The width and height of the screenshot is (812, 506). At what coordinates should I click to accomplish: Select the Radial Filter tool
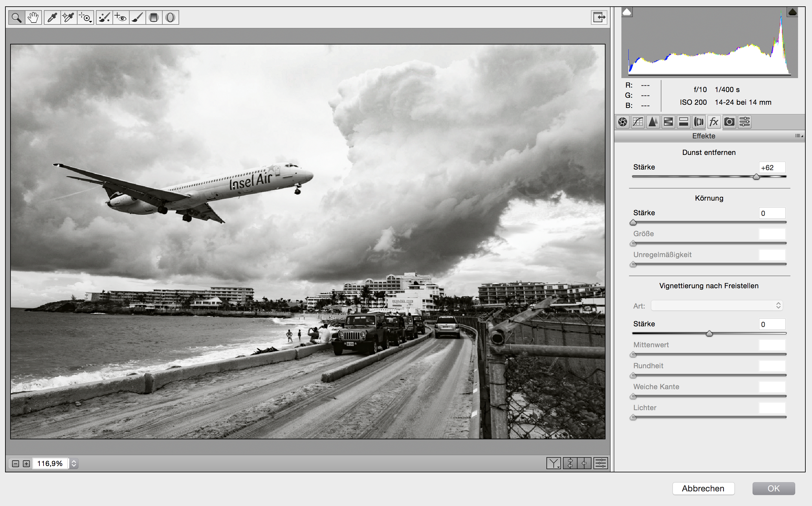pos(170,17)
